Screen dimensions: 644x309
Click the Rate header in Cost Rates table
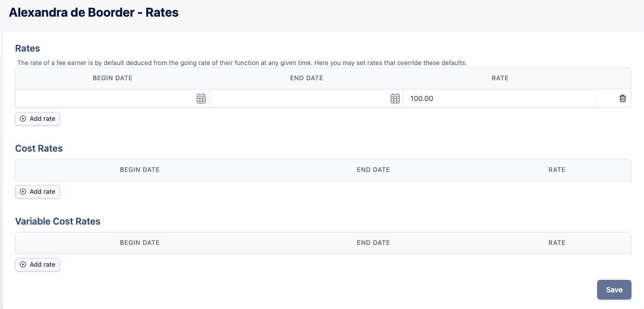tap(557, 170)
